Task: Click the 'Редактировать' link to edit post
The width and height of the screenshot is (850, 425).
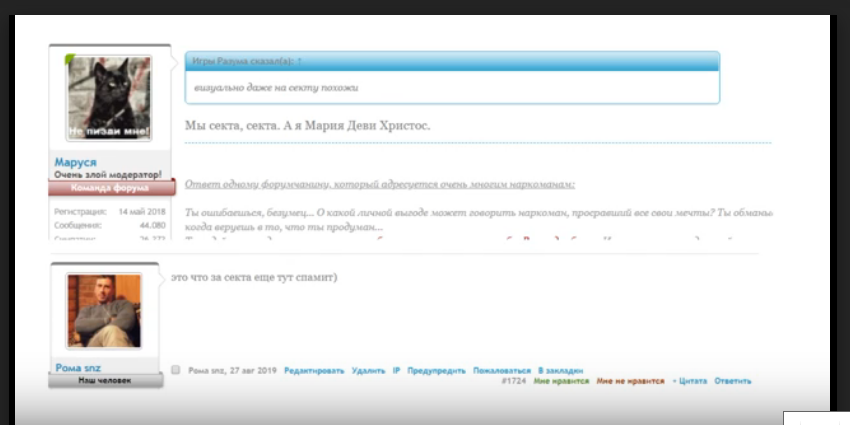Action: point(314,370)
